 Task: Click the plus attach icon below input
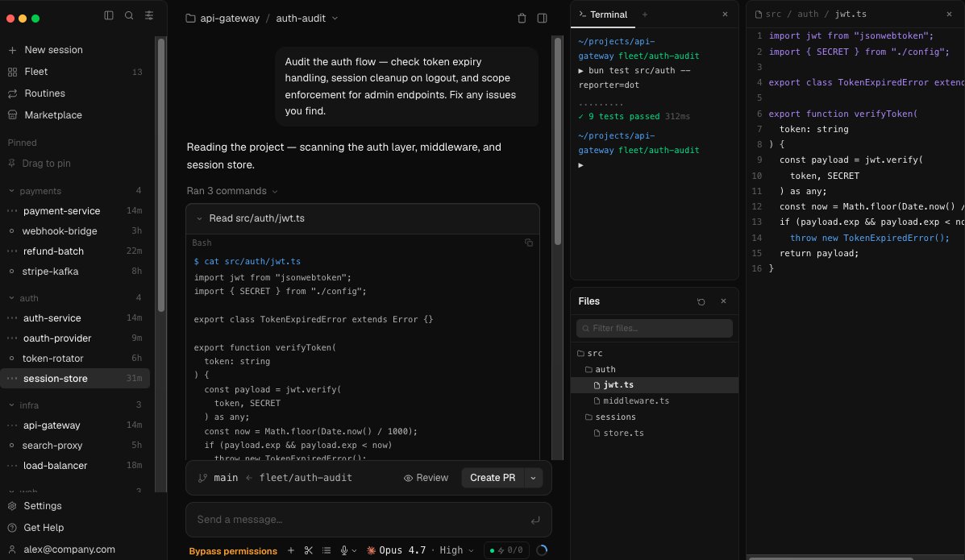tap(291, 551)
